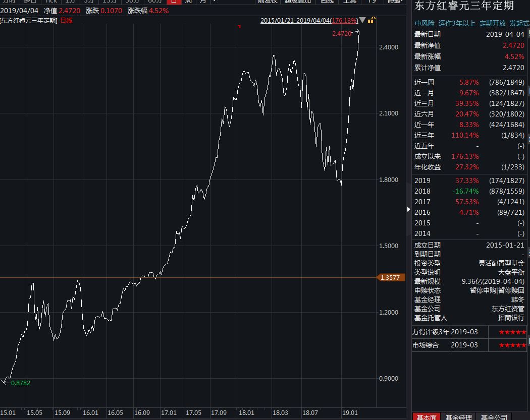Click the 前复权 toolbar button
Screen dimensions: 530x420
click(268, 2)
